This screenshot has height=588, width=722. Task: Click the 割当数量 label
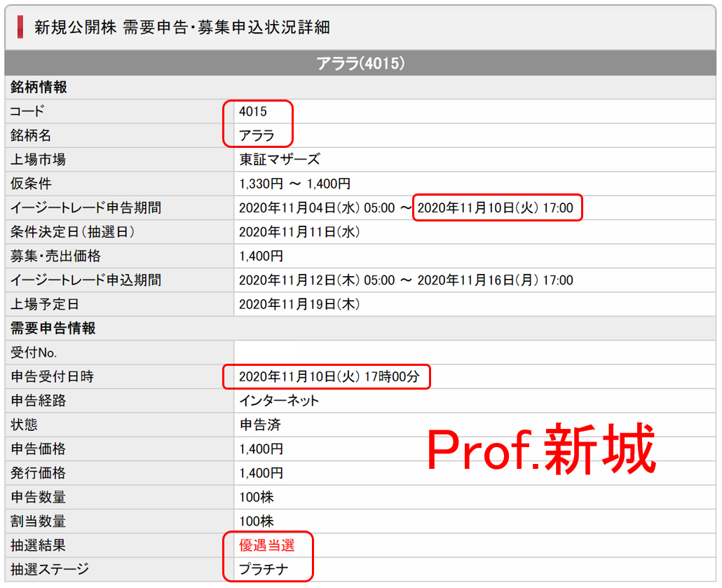39,521
